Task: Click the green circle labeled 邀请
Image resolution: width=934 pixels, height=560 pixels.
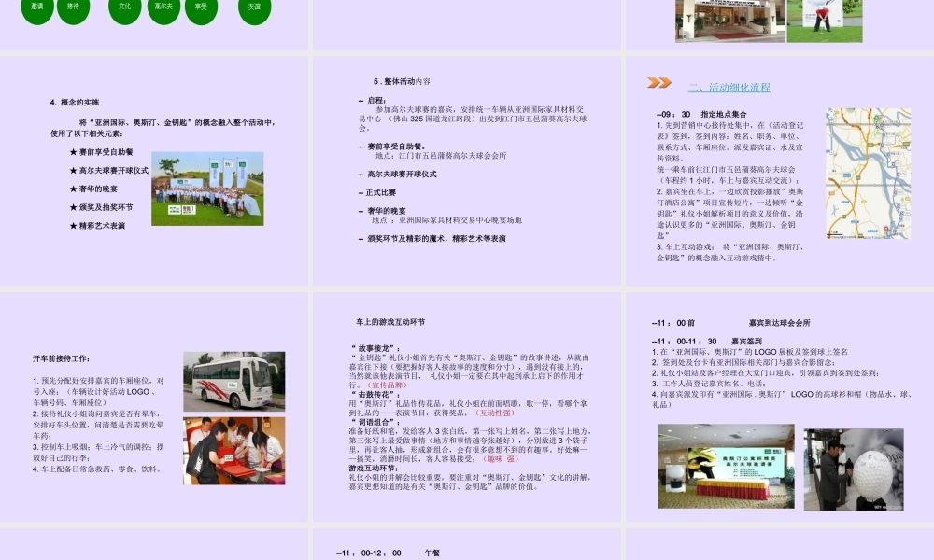Action: 37,8
